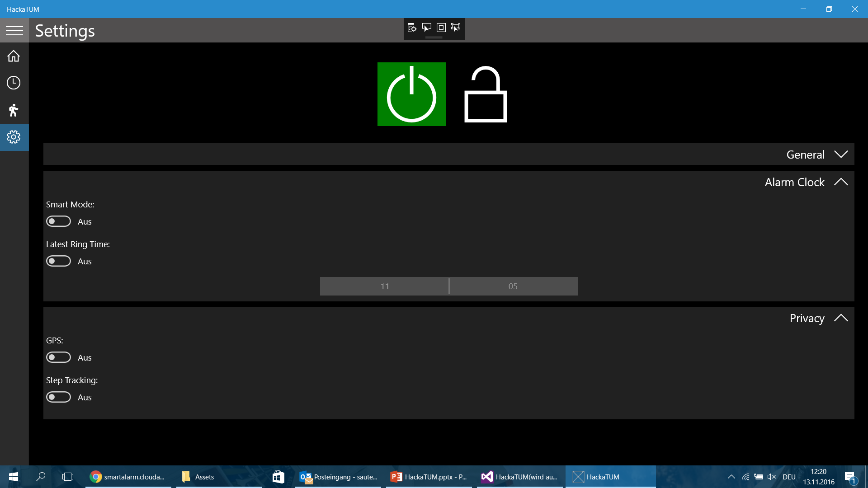This screenshot has width=868, height=488.
Task: Open the hamburger navigation menu
Action: [x=14, y=30]
